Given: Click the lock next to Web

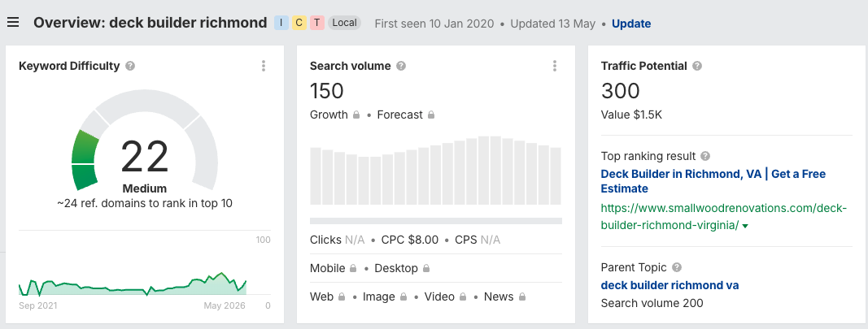Looking at the screenshot, I should (x=342, y=297).
